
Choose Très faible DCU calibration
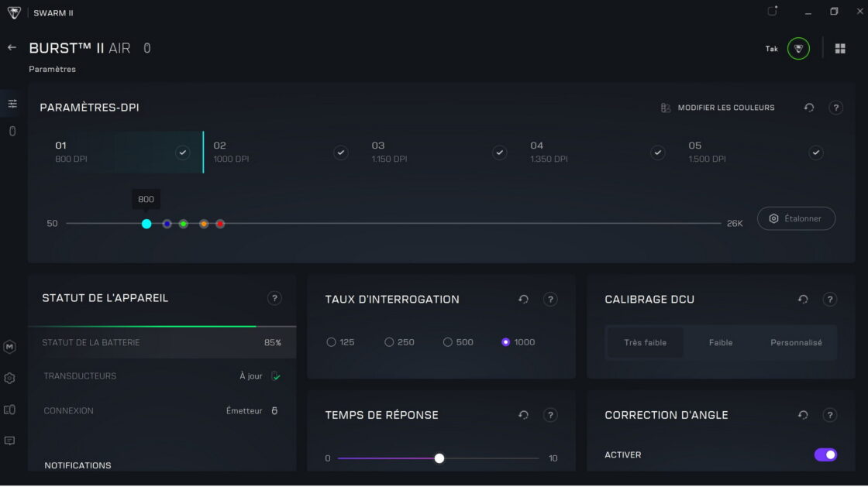(645, 343)
